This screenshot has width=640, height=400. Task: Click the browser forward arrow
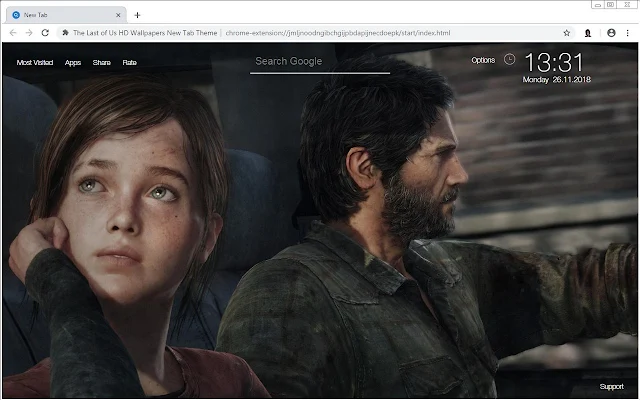tap(29, 33)
